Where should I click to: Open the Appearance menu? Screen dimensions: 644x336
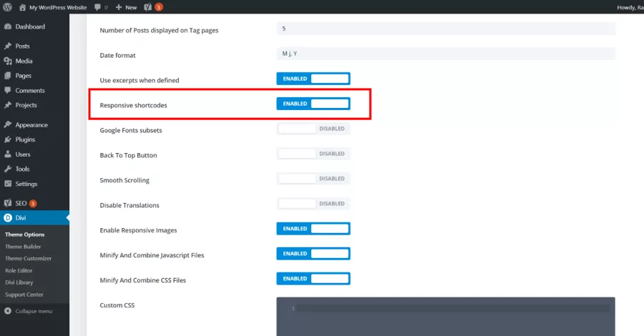click(31, 124)
